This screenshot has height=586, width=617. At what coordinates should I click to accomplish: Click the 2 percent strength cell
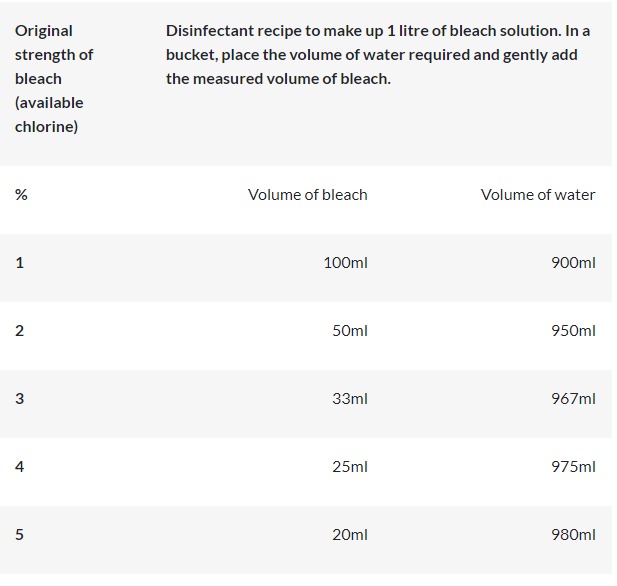[19, 331]
